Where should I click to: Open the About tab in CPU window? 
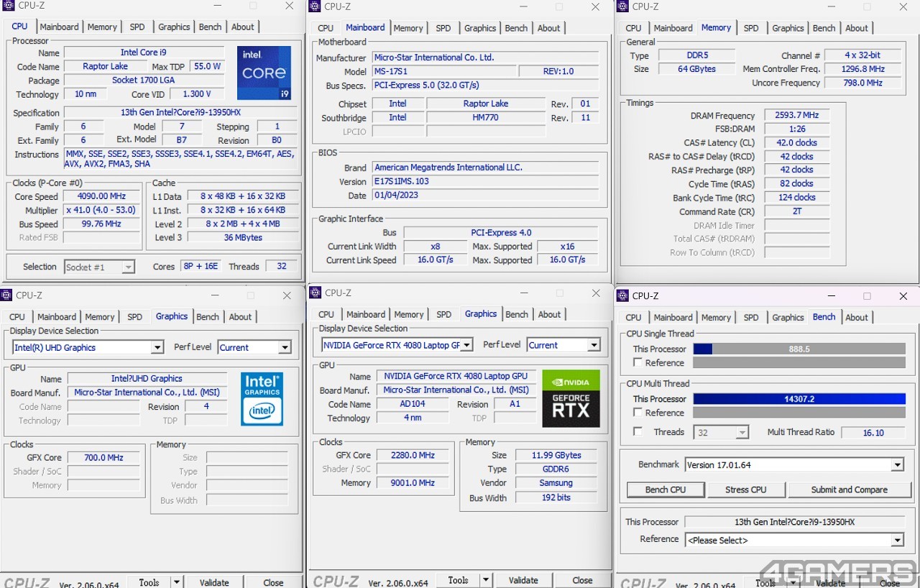point(243,27)
